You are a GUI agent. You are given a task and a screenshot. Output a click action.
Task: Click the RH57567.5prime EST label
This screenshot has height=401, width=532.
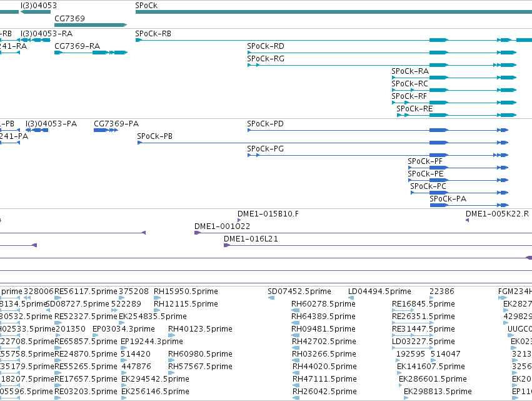pos(200,367)
